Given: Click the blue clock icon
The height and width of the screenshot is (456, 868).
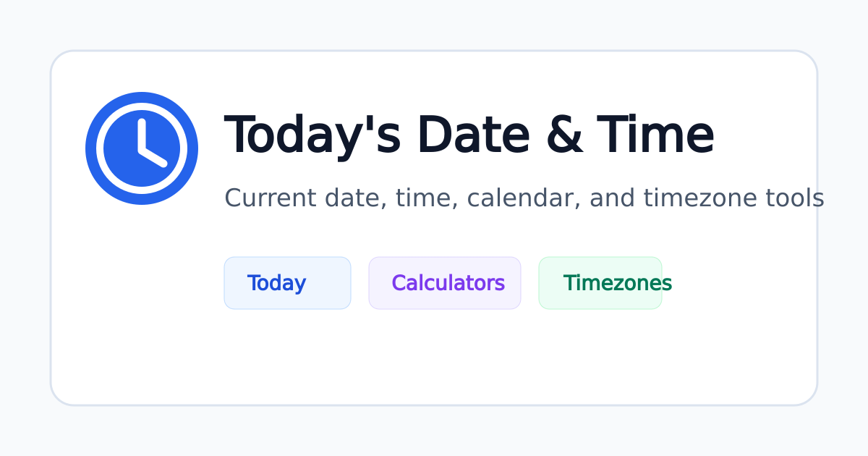Looking at the screenshot, I should 142,148.
